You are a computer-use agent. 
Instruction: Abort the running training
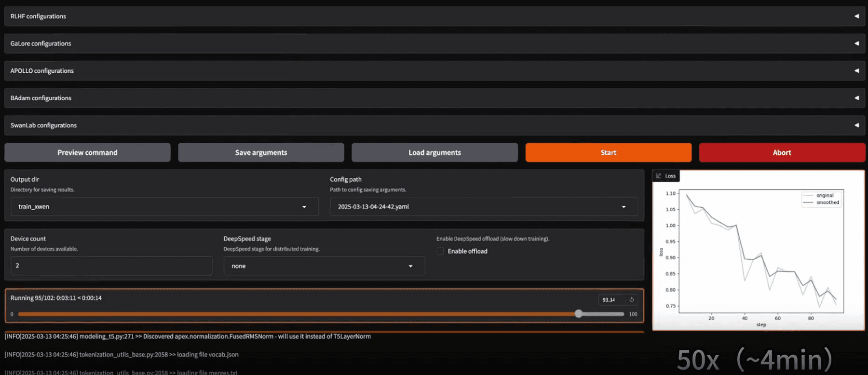tap(782, 152)
